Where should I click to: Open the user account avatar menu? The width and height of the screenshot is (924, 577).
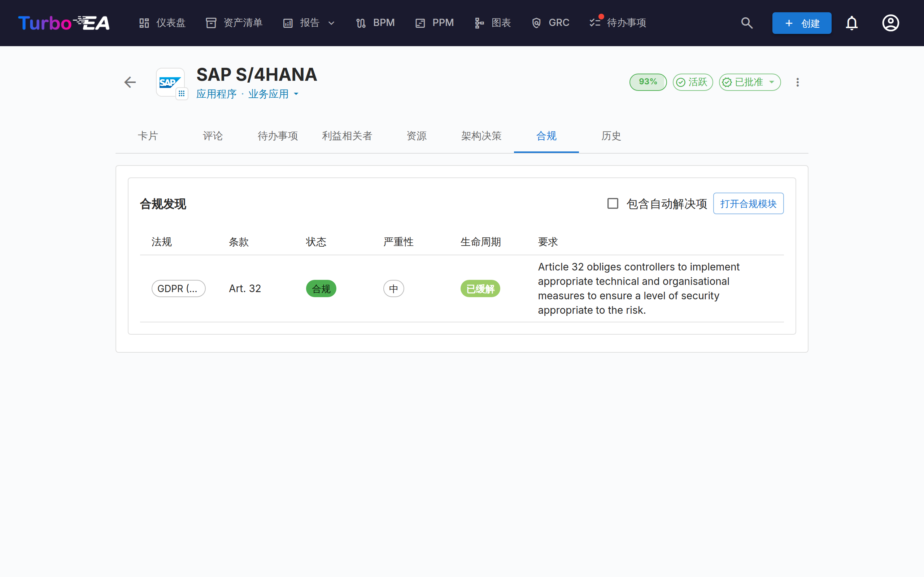890,23
